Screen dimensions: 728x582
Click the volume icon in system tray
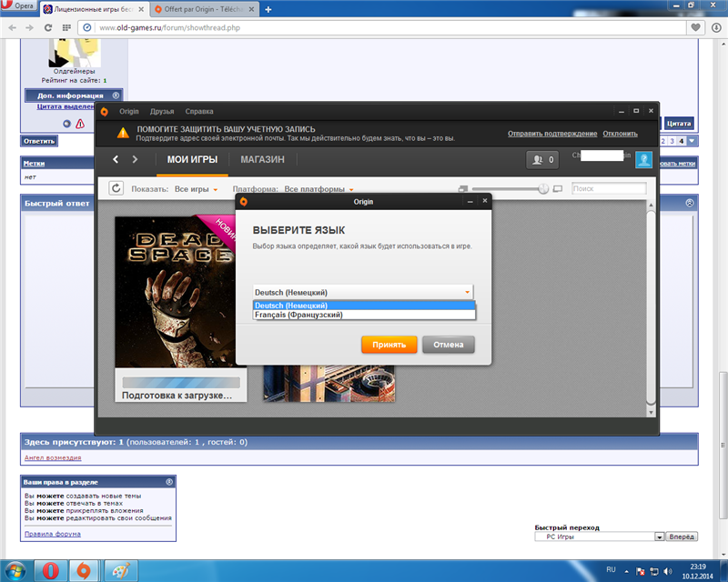[x=668, y=571]
